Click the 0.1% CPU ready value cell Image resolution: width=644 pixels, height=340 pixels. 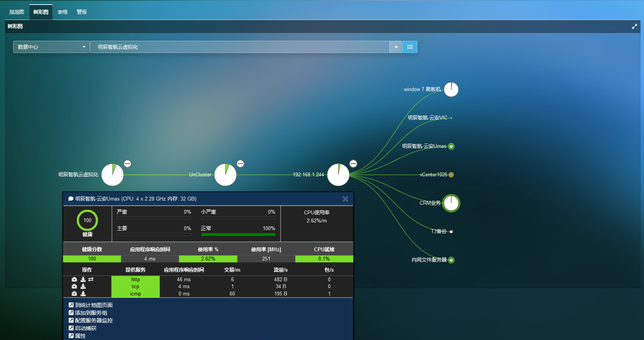pos(324,259)
